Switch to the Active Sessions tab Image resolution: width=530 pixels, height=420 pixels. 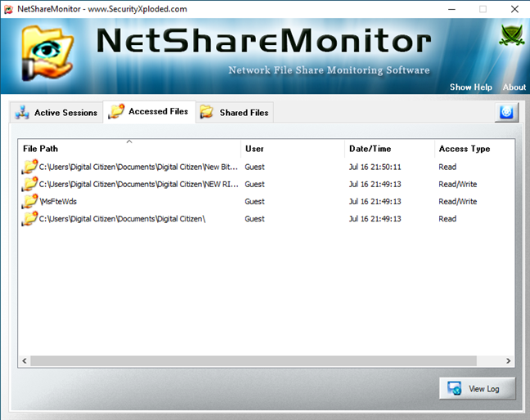click(x=56, y=113)
